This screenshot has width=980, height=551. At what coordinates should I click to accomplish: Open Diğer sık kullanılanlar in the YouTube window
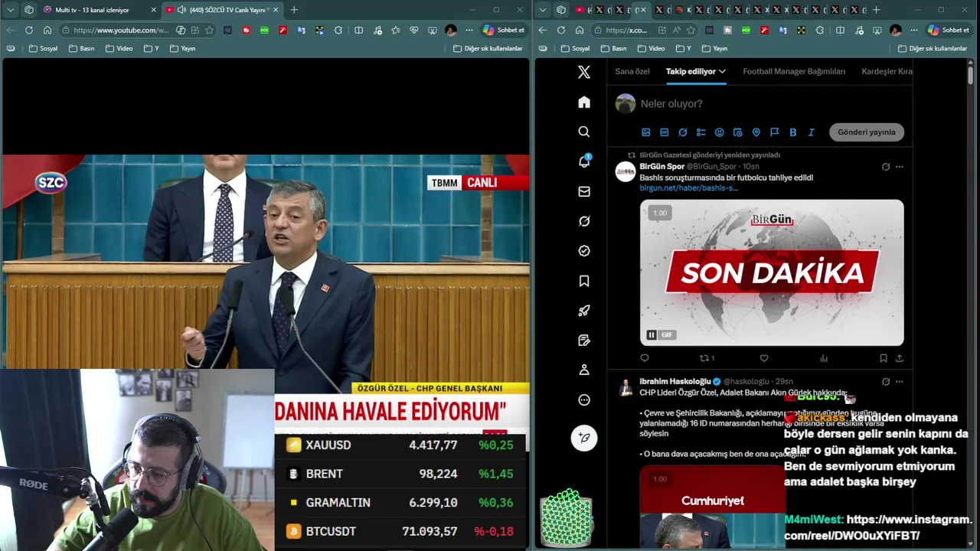click(488, 48)
